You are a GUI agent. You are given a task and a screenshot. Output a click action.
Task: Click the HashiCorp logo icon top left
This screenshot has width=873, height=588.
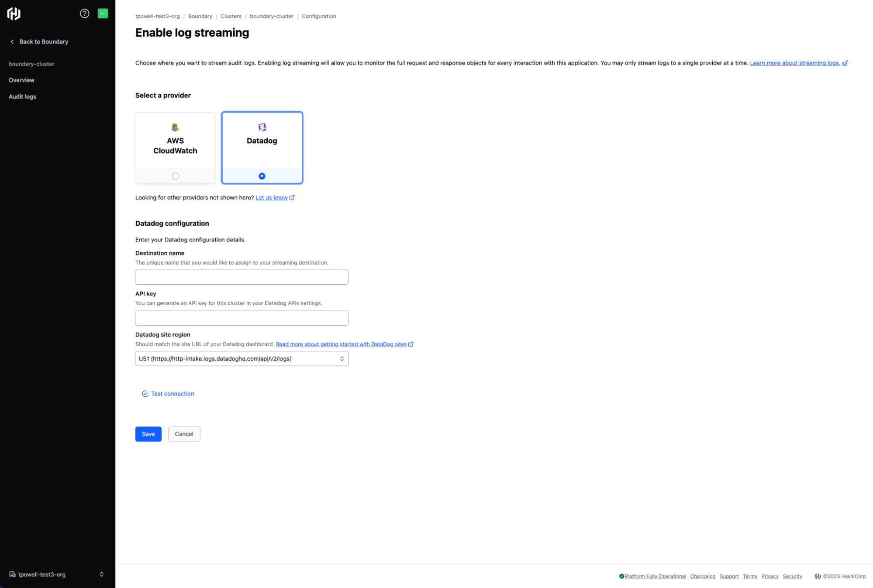point(14,13)
